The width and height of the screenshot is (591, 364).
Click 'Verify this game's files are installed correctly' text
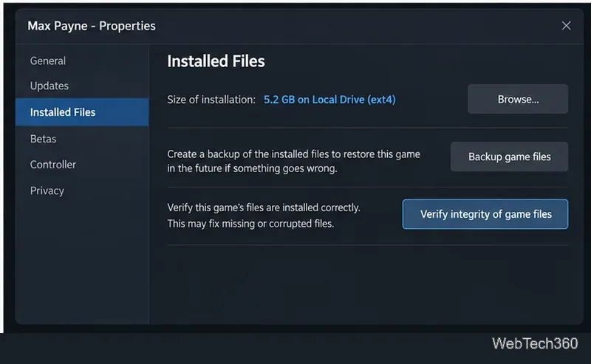point(264,207)
